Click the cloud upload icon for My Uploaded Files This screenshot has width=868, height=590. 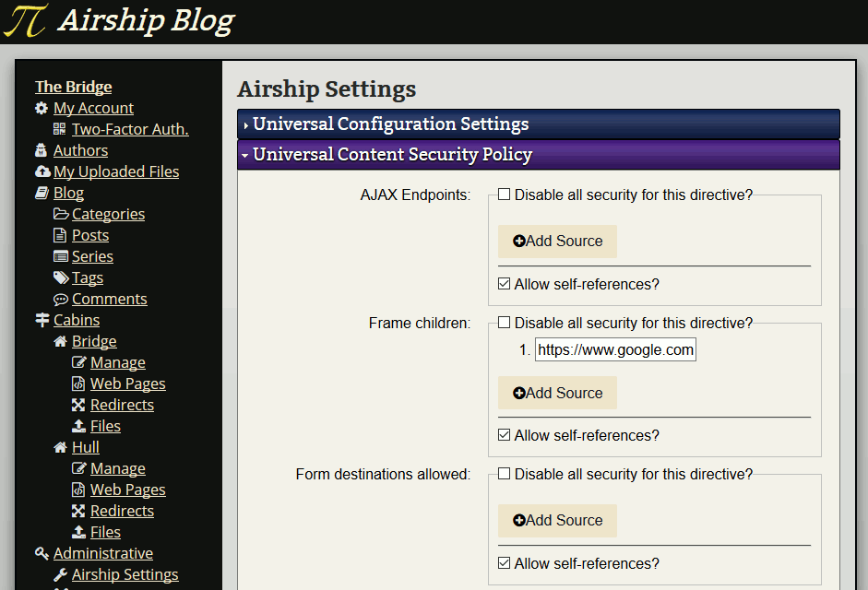[42, 171]
